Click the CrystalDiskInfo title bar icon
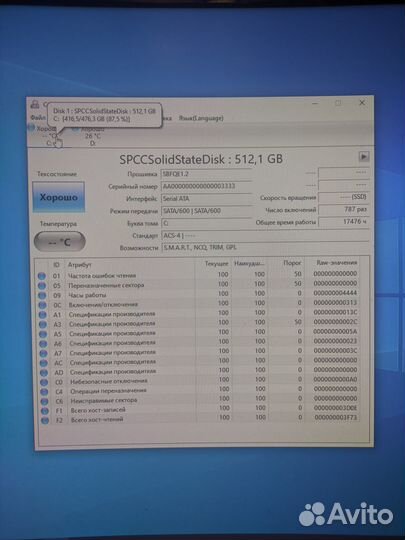The height and width of the screenshot is (540, 405). [x=35, y=104]
